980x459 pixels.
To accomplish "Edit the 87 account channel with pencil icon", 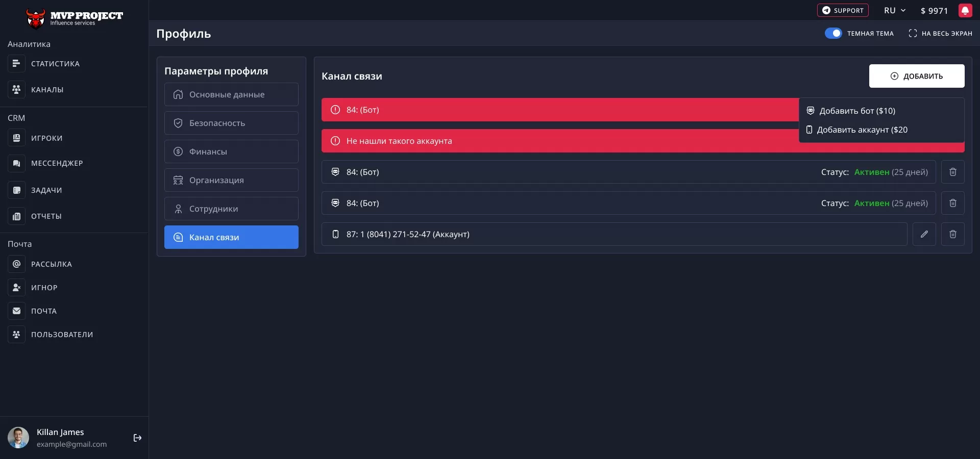I will (924, 234).
